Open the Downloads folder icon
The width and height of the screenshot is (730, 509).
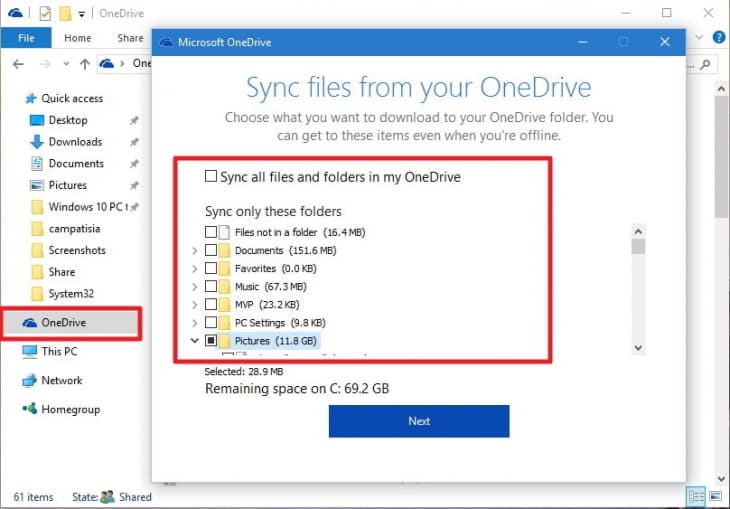pos(38,142)
